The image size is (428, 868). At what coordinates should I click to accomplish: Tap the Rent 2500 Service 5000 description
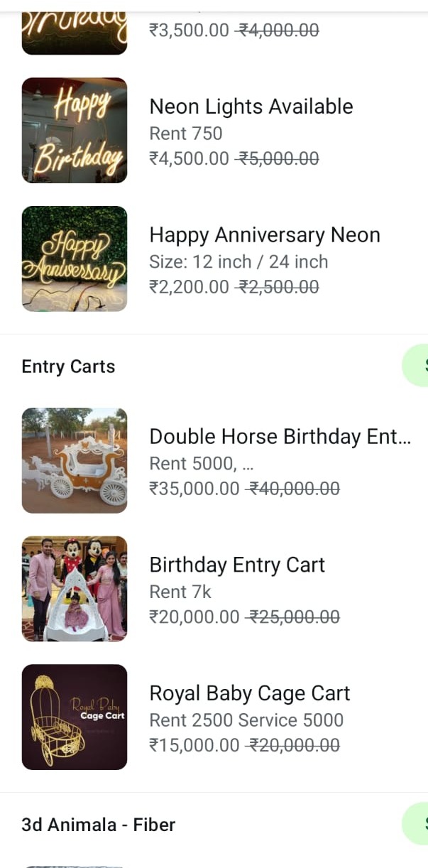(x=246, y=720)
